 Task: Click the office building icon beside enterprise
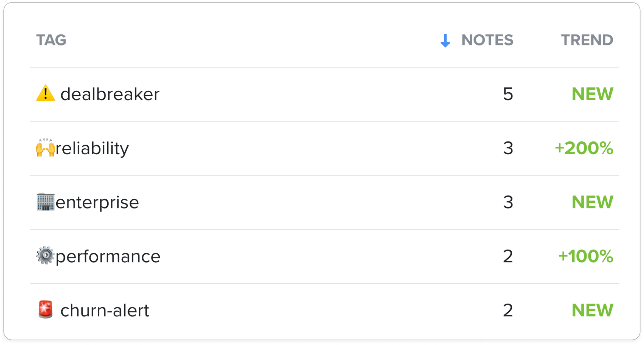tap(45, 202)
